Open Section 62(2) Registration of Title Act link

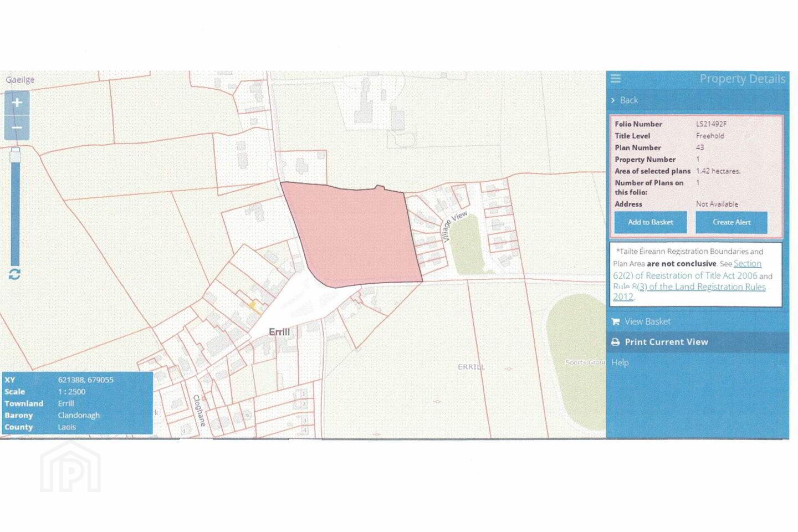point(687,269)
